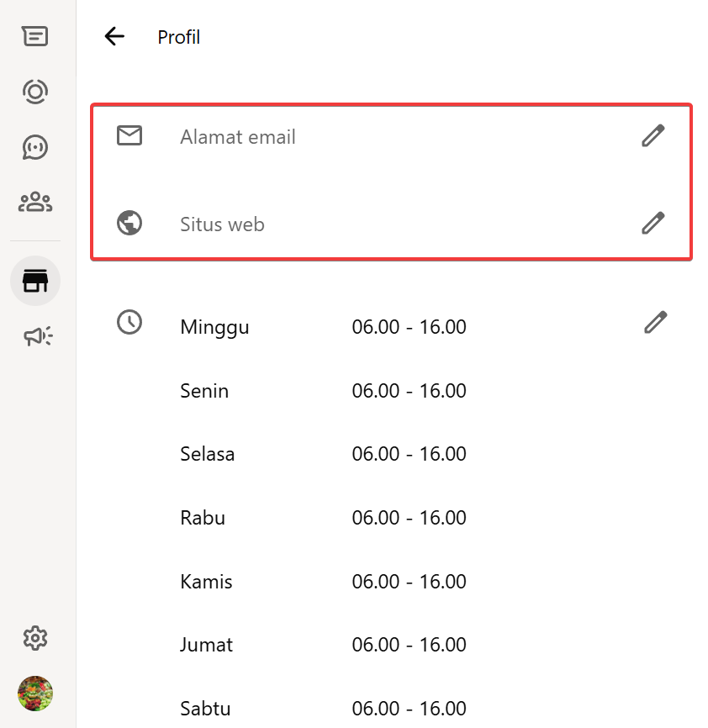The image size is (708, 728).
Task: Edit the Situs web field with pencil
Action: click(653, 223)
